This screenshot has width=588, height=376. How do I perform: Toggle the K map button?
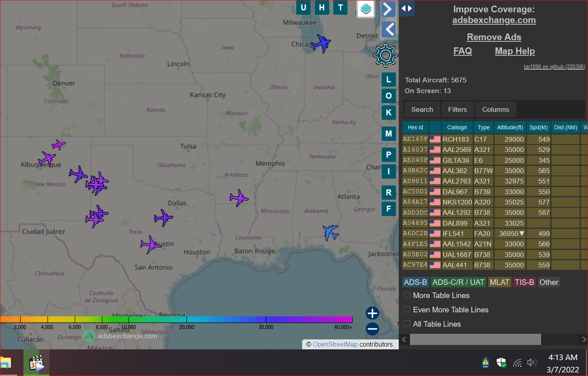pos(389,113)
